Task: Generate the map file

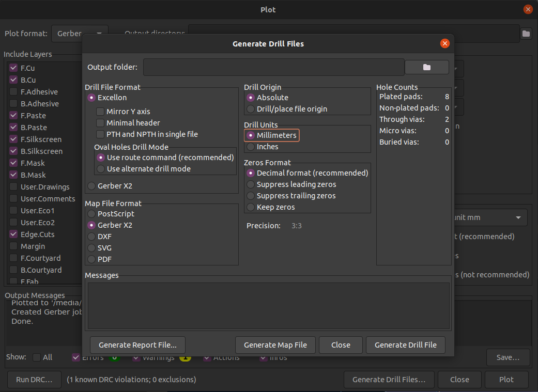Action: [x=275, y=345]
